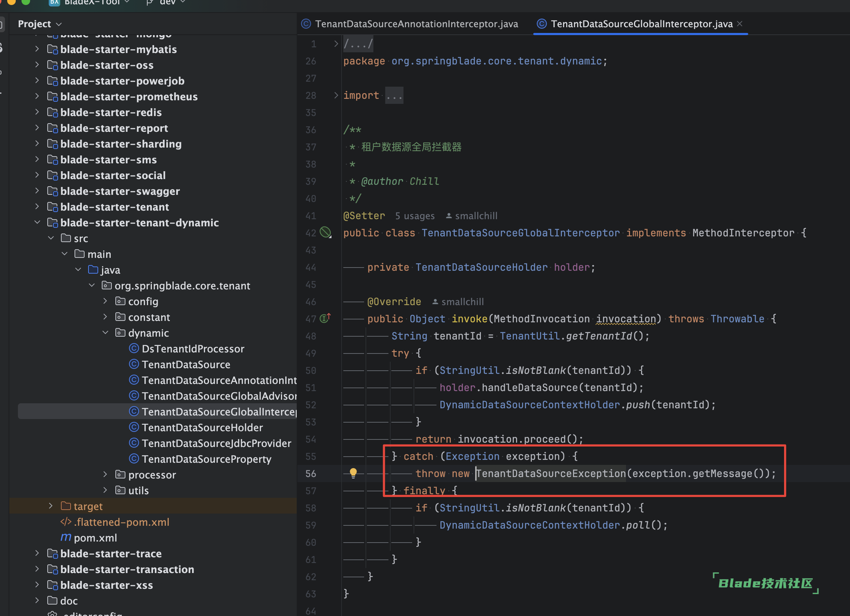This screenshot has height=616, width=850.
Task: Collapse the dynamic package
Action: click(105, 332)
